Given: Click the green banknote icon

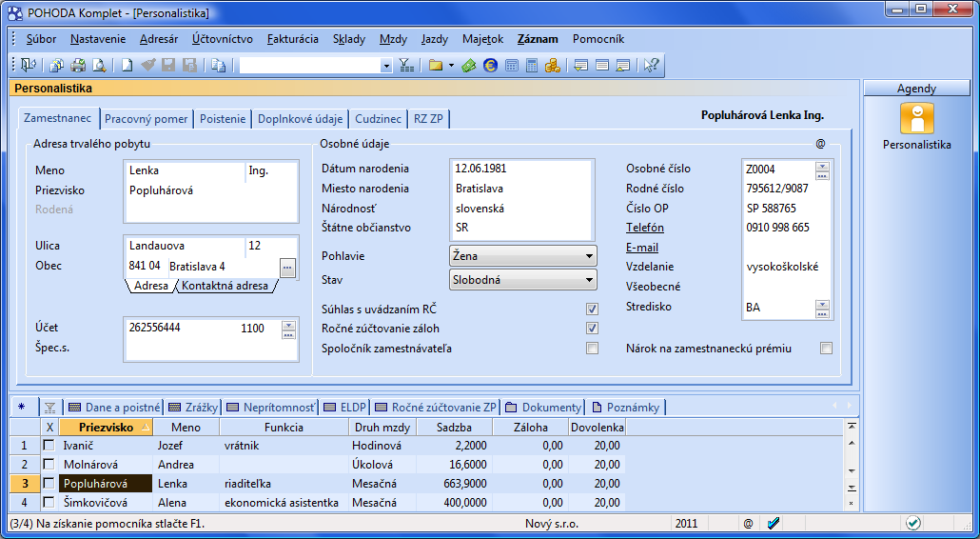Looking at the screenshot, I should coord(469,65).
